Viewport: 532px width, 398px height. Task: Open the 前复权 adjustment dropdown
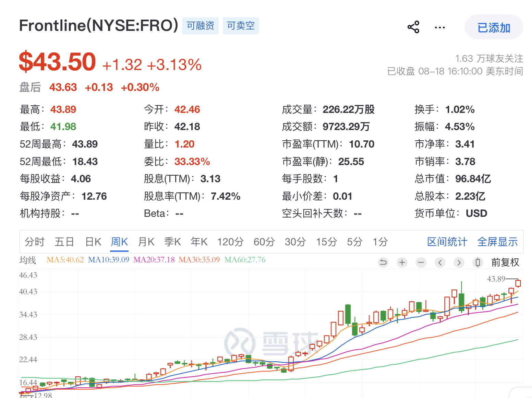(x=505, y=262)
